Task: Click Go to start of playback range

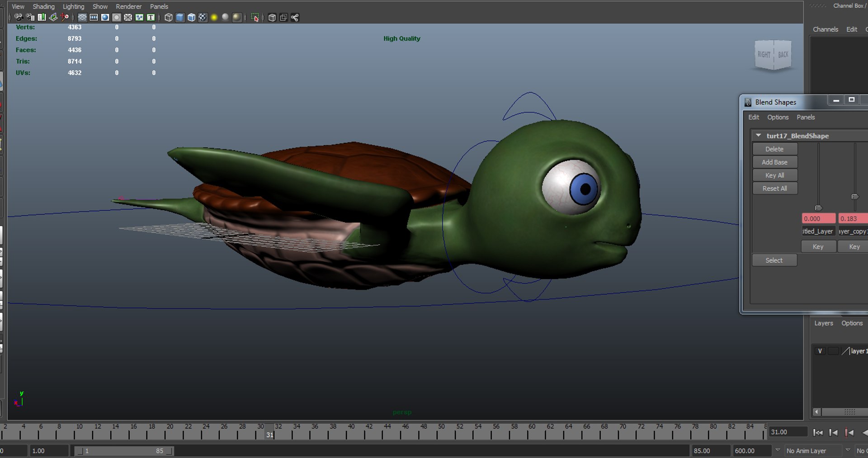Action: 818,433
